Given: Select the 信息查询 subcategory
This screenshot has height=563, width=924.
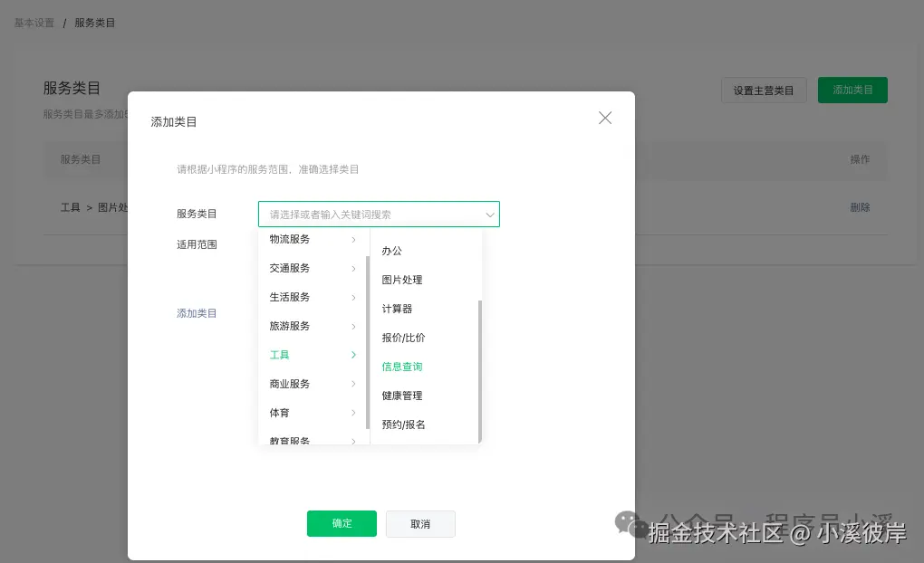Looking at the screenshot, I should [401, 366].
